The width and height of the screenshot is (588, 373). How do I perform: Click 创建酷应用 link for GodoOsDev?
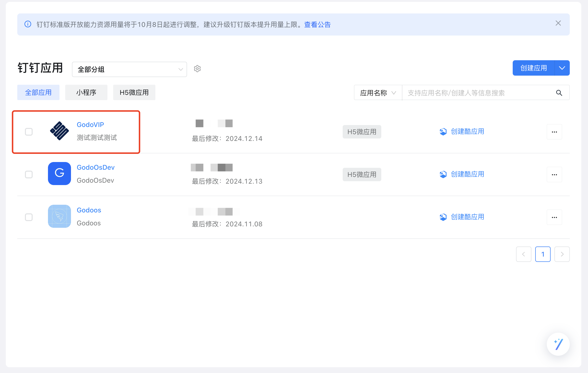(467, 174)
